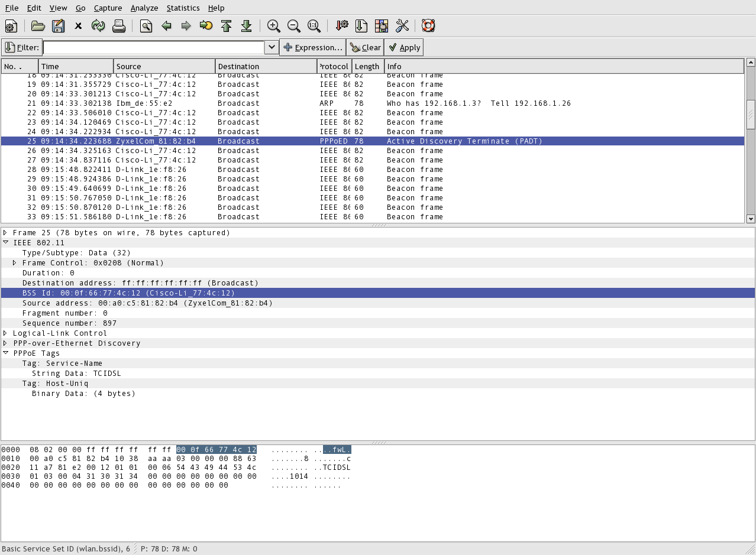Viewport: 756px width, 555px height.
Task: Save capture with floppy disk icon
Action: click(58, 26)
